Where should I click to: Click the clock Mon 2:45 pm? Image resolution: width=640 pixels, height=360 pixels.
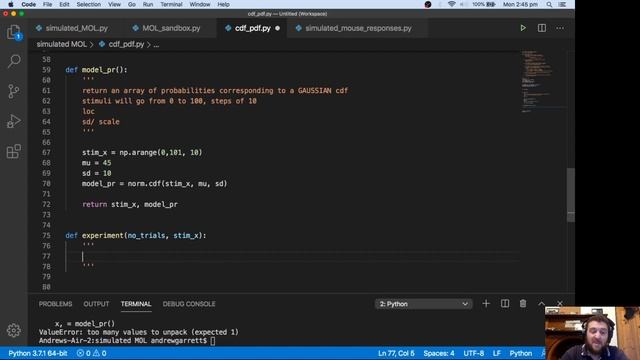point(520,4)
